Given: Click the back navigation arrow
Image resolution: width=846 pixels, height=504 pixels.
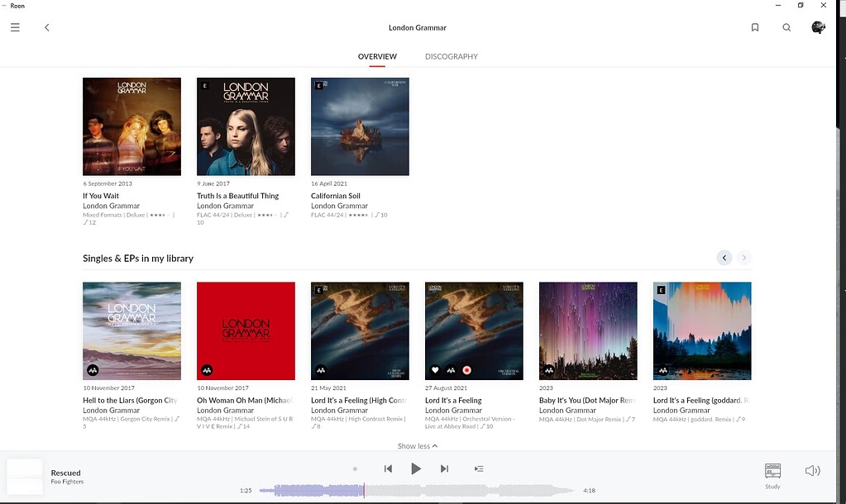Looking at the screenshot, I should (x=46, y=26).
